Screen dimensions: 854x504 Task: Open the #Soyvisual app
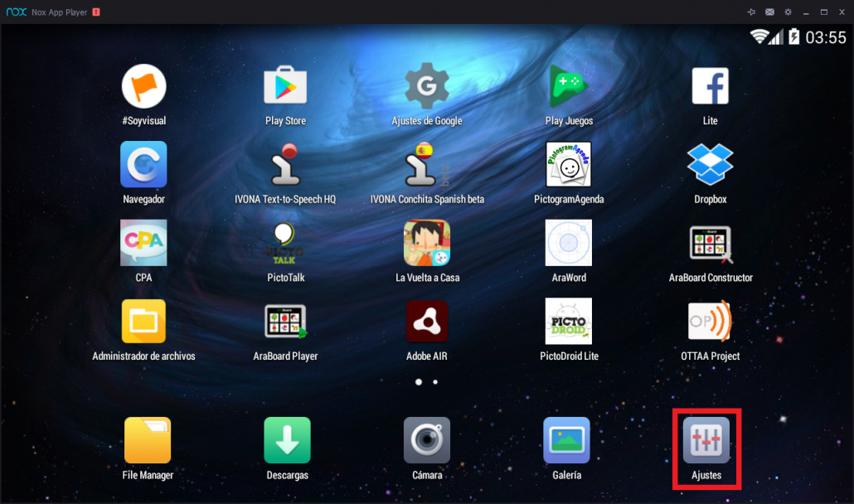(x=143, y=86)
